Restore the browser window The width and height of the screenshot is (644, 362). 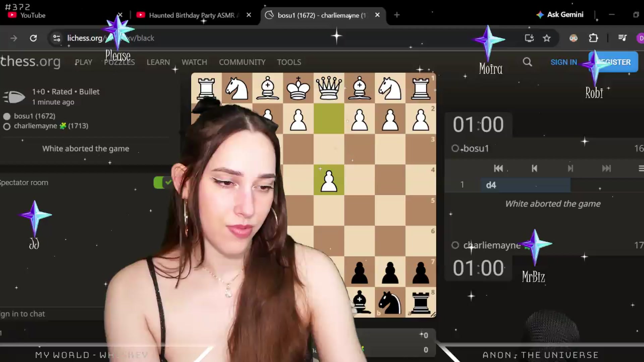(636, 15)
